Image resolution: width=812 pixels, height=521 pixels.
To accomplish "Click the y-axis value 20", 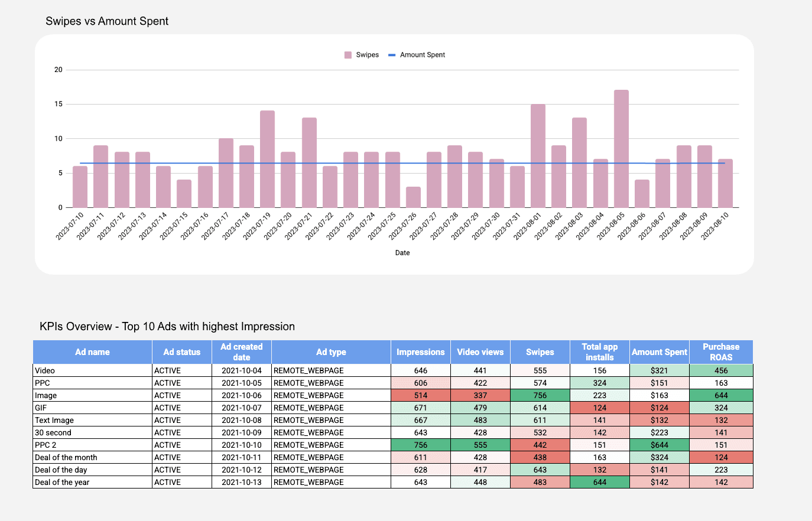I will [x=59, y=70].
